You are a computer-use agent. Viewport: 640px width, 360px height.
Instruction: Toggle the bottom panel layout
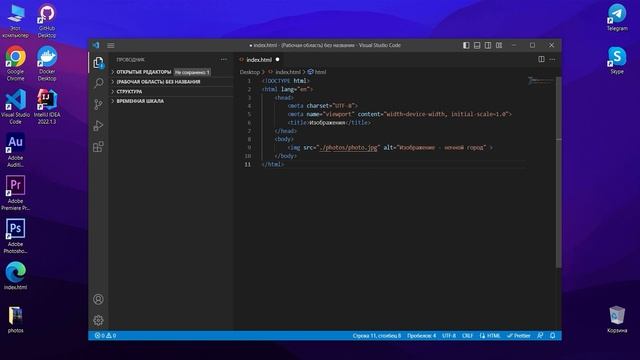tap(477, 45)
